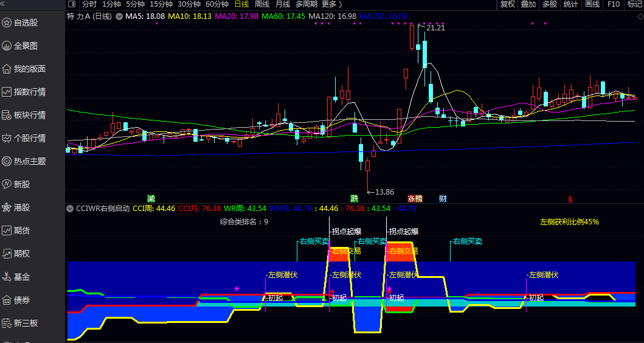Switch to 60分钟 chart period
This screenshot has width=644, height=343.
[217, 4]
